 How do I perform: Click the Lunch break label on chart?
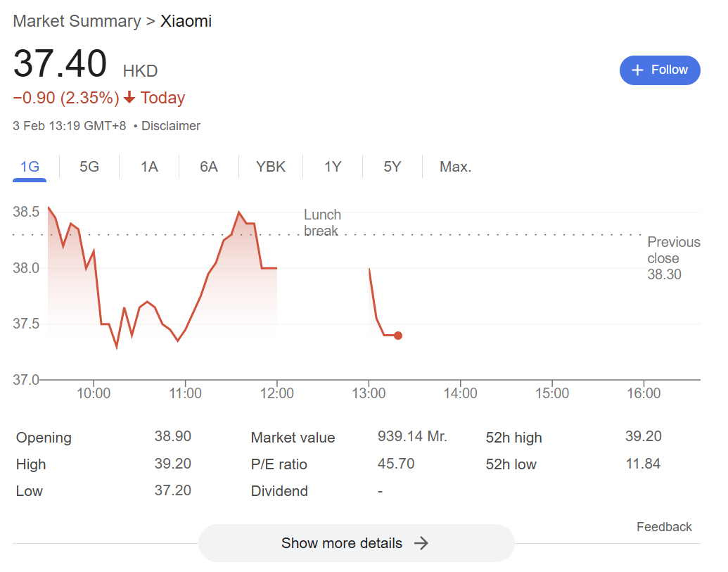coord(322,223)
